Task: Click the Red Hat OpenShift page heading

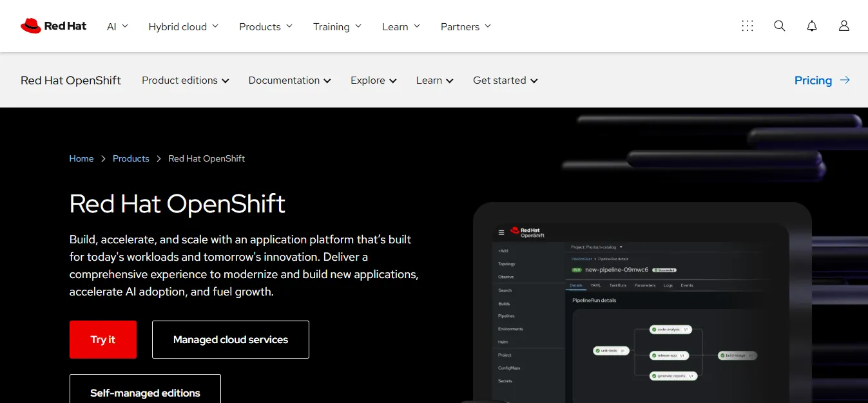Action: pyautogui.click(x=177, y=203)
